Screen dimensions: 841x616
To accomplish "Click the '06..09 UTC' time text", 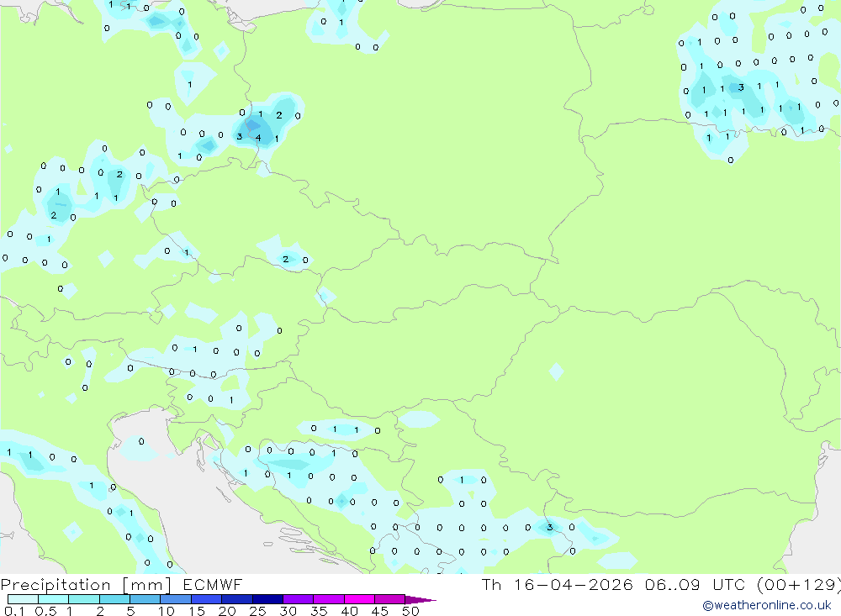I will tap(696, 585).
